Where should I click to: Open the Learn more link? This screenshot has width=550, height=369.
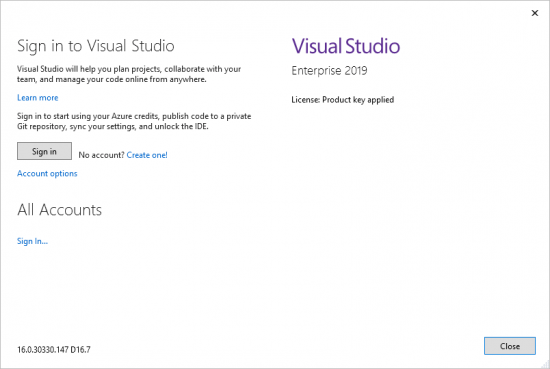38,98
